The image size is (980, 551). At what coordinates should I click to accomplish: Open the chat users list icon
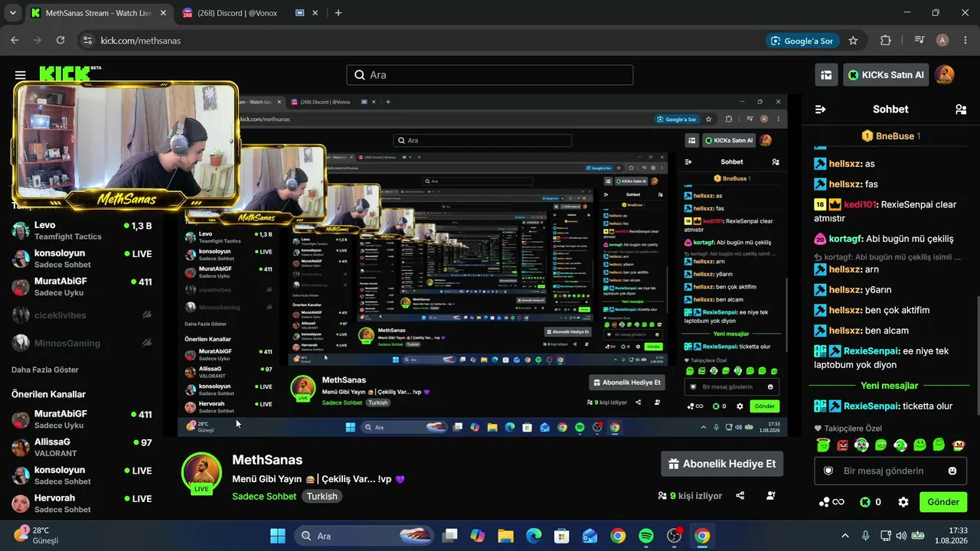click(x=961, y=109)
